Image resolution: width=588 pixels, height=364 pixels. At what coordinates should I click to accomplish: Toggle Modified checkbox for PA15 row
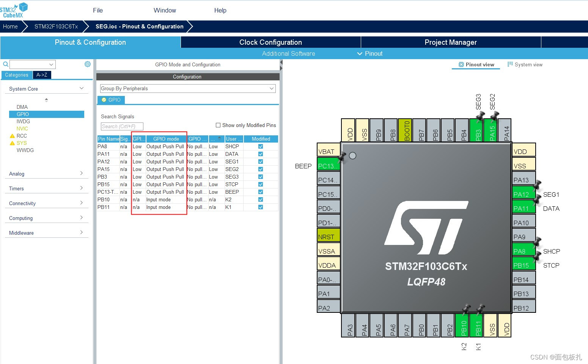(261, 169)
